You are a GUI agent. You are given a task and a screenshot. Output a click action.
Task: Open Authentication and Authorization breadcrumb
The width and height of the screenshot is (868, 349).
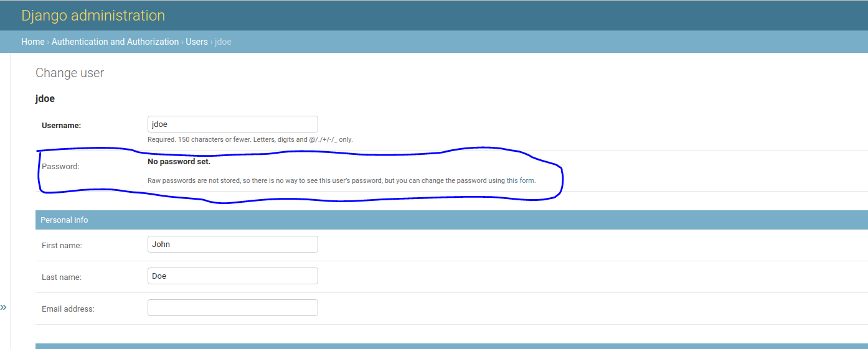coord(115,42)
